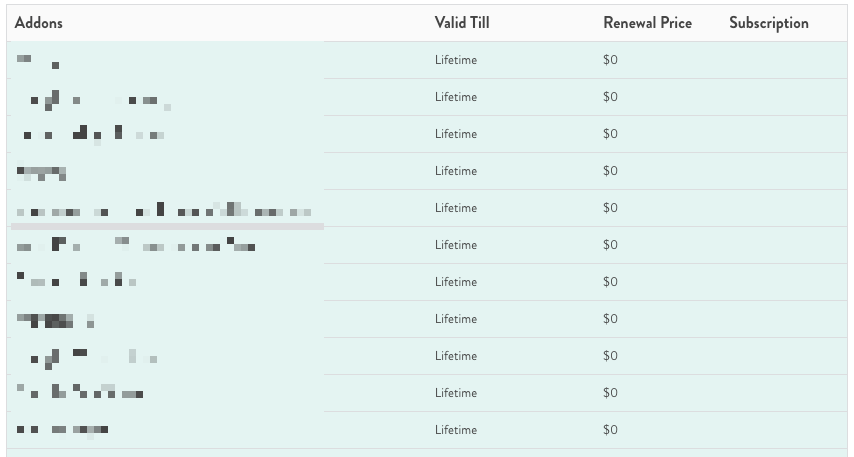Click the $0 renewal price in eighth row
This screenshot has width=854, height=457.
[x=610, y=319]
